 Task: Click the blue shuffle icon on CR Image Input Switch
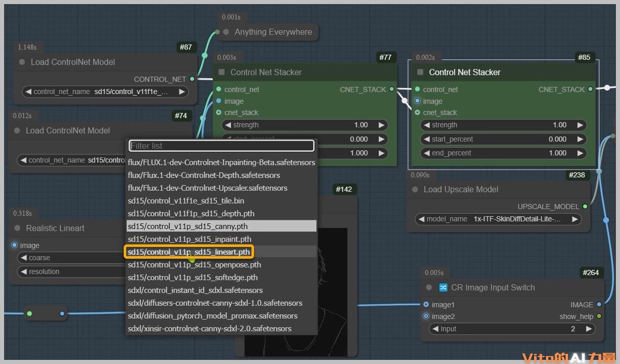(x=443, y=287)
